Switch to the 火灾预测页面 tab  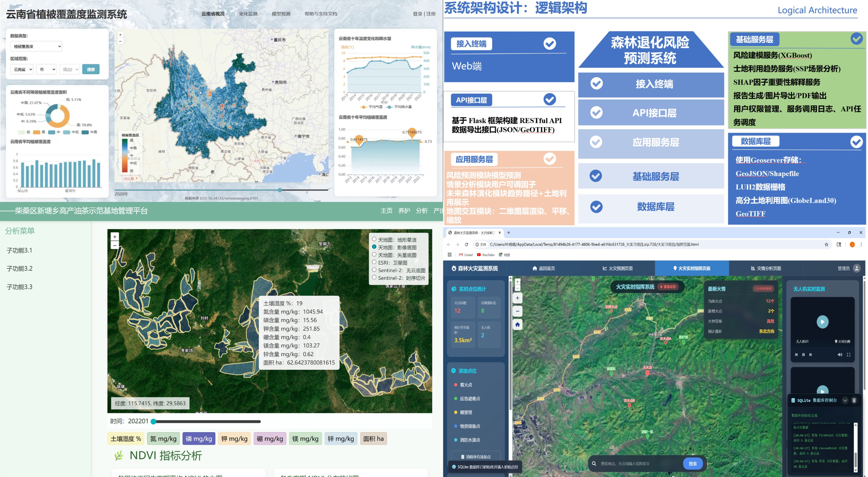click(617, 268)
